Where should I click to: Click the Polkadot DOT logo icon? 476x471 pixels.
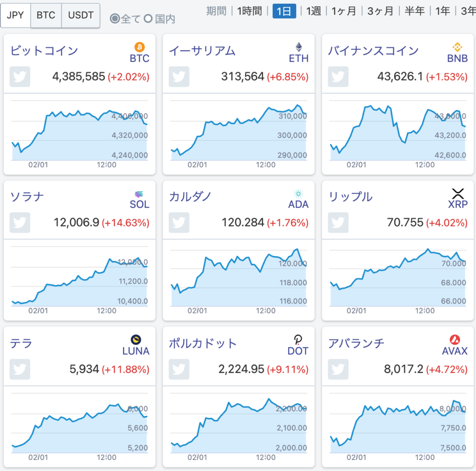click(x=298, y=340)
